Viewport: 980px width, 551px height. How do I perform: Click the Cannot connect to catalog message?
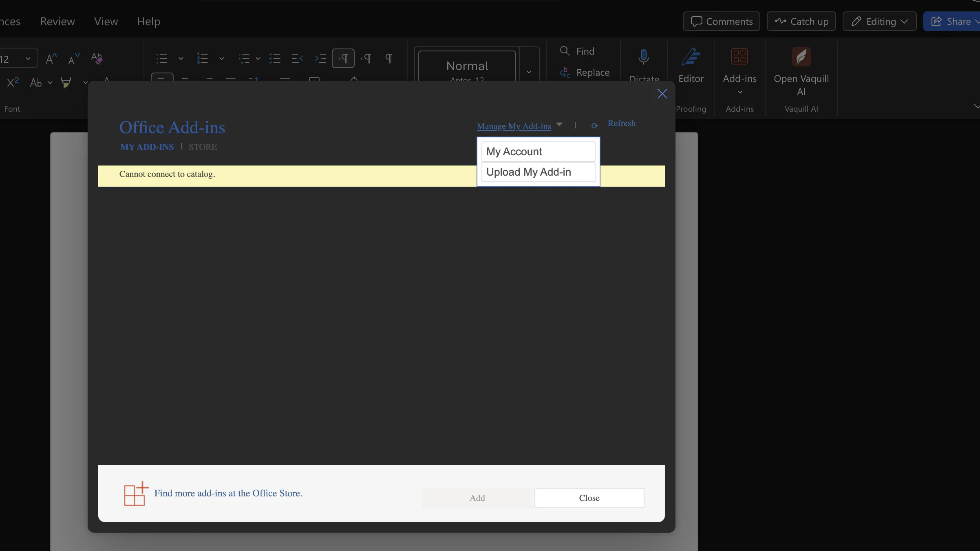coord(167,174)
